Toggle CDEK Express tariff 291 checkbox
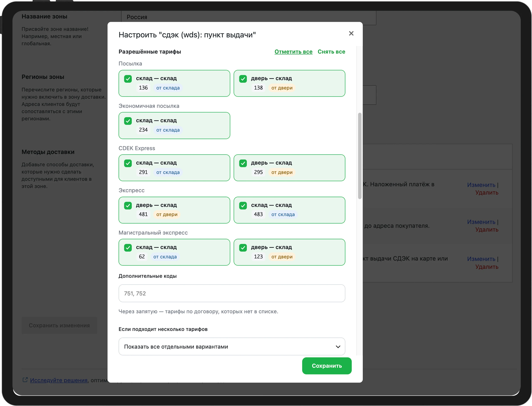 click(128, 163)
